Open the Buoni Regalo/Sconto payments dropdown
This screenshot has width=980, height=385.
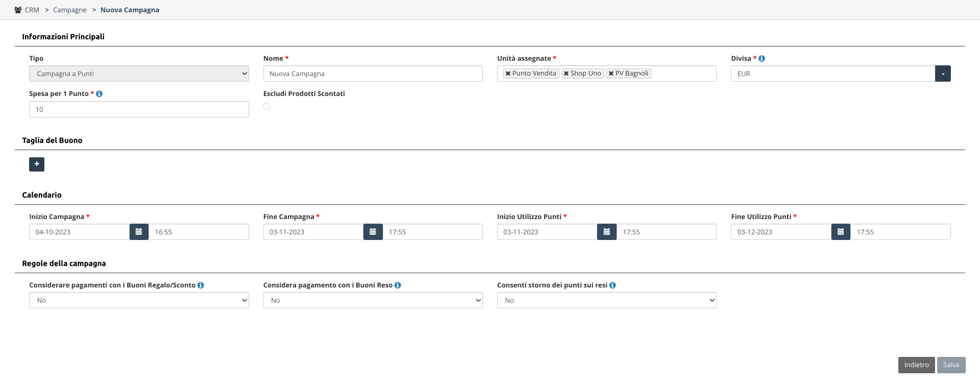[139, 300]
